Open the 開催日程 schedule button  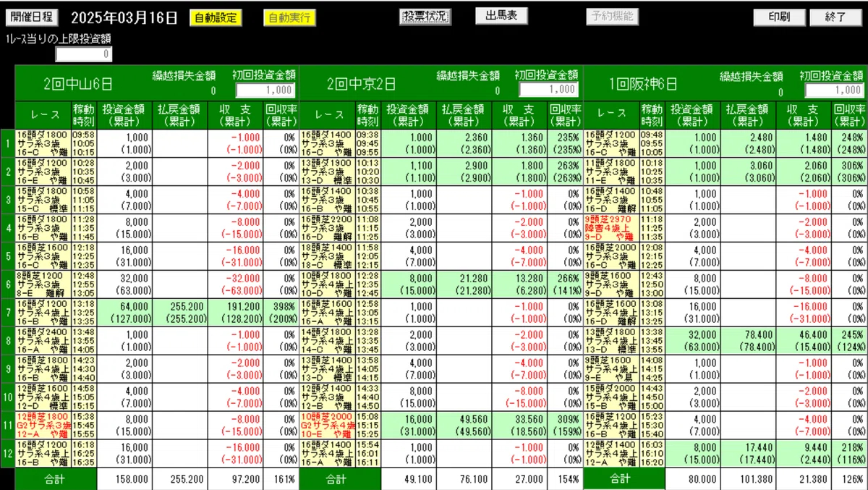pos(32,17)
